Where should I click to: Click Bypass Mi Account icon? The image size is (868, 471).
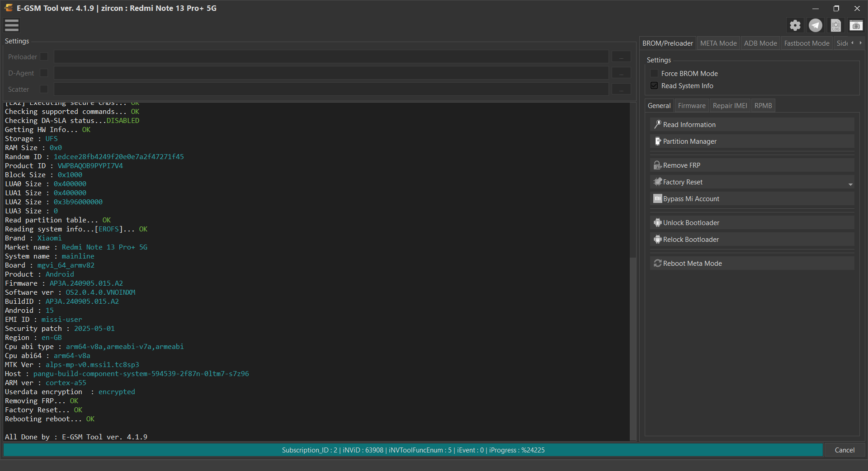(x=658, y=198)
